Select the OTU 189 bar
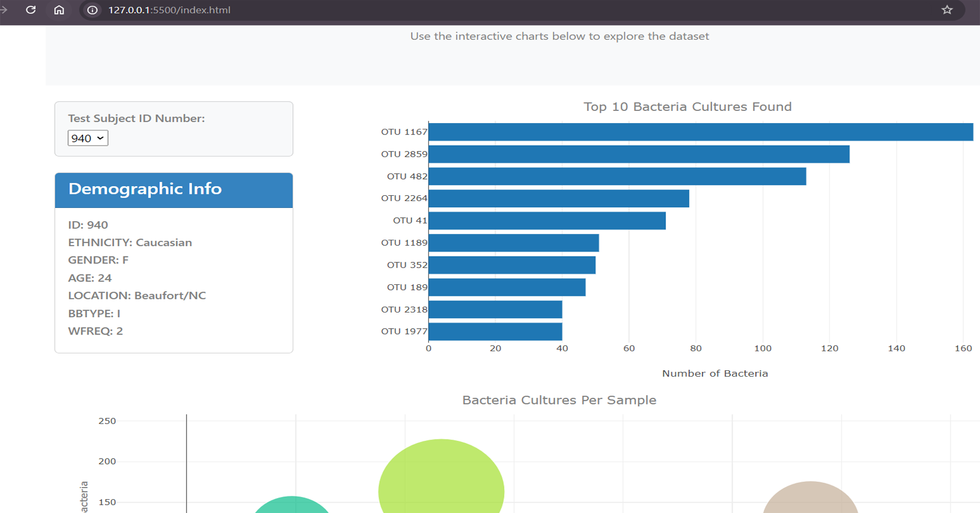980x513 pixels. (x=507, y=287)
